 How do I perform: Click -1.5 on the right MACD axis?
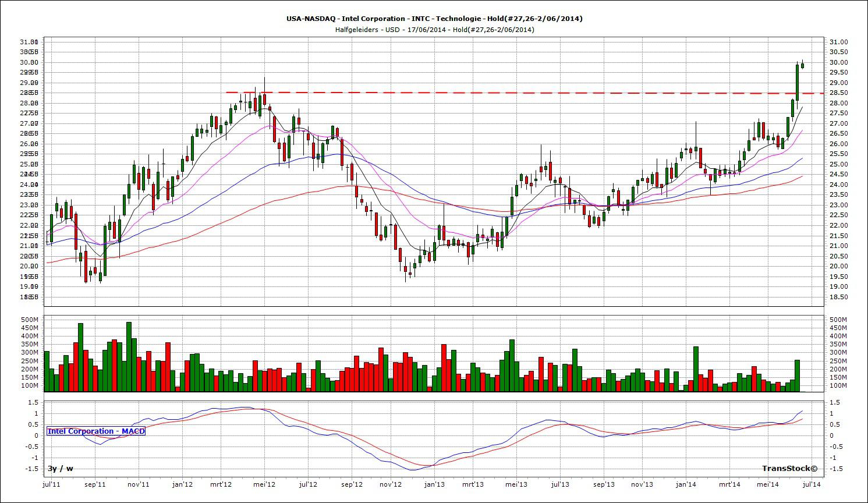pyautogui.click(x=835, y=469)
